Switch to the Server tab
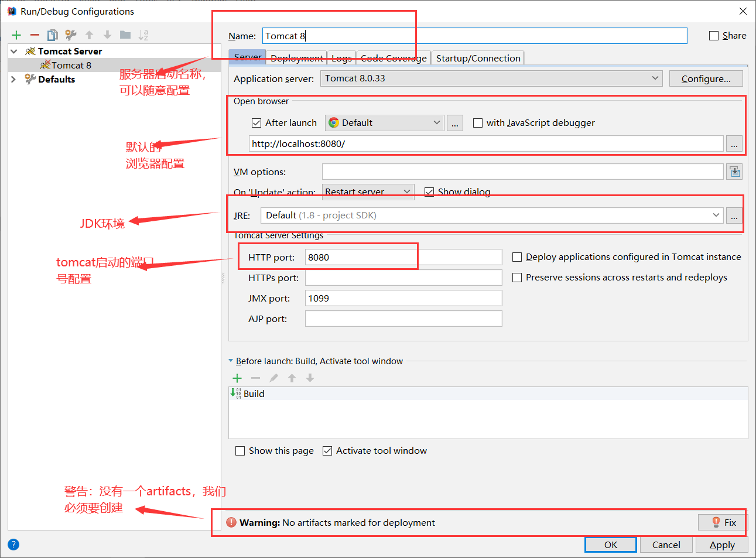Screen dimensions: 756x558 pos(248,57)
